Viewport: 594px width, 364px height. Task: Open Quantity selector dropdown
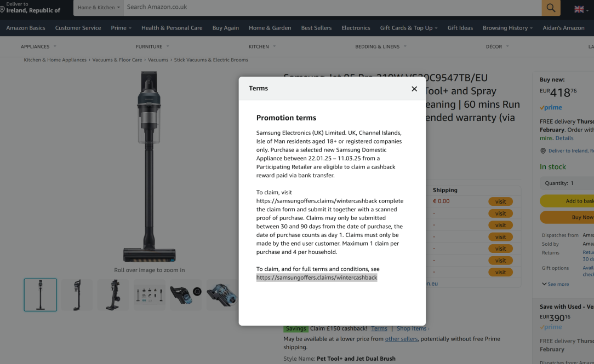(567, 183)
